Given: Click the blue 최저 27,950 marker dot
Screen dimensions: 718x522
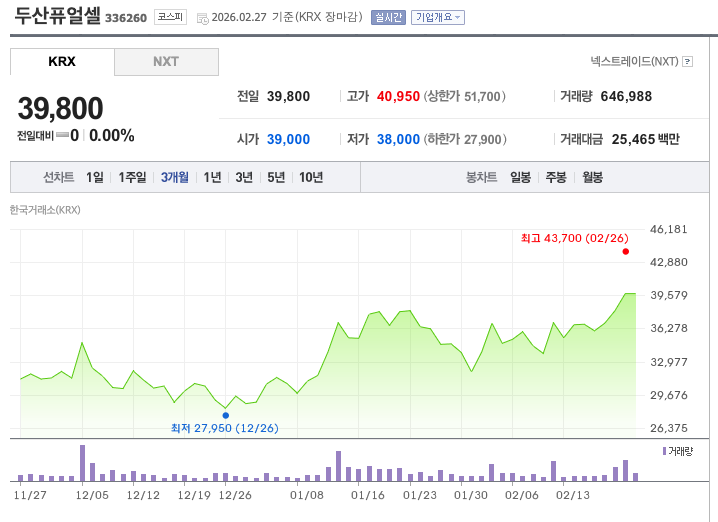Looking at the screenshot, I should 226,415.
